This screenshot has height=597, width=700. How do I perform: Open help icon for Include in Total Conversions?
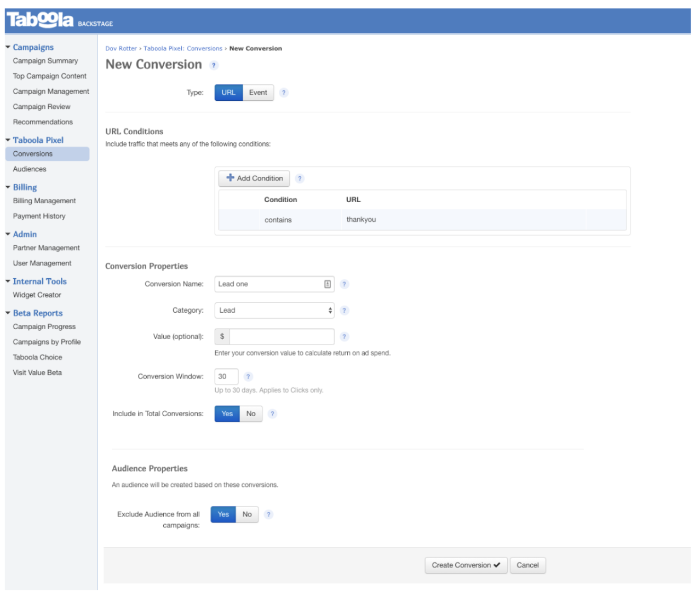point(272,414)
